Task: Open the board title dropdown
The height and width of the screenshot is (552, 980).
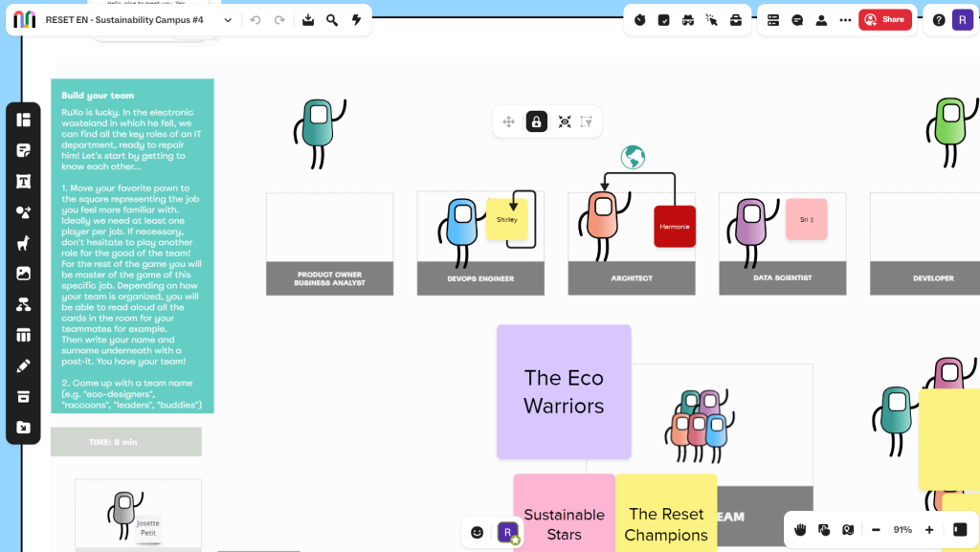Action: pyautogui.click(x=228, y=19)
